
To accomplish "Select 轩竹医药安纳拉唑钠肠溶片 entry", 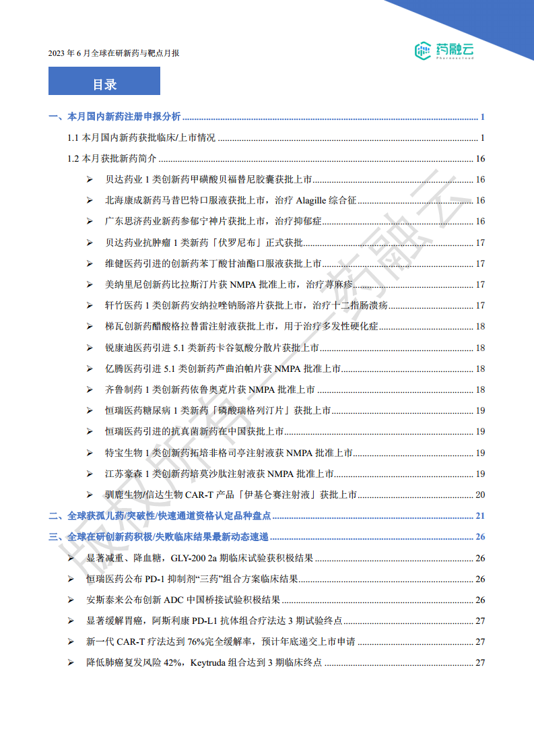I will click(286, 305).
